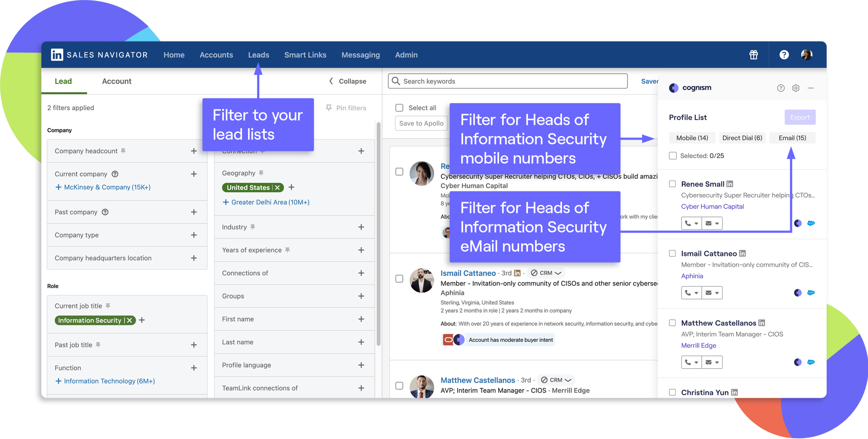
Task: Open the gift rewards icon
Action: coord(753,55)
